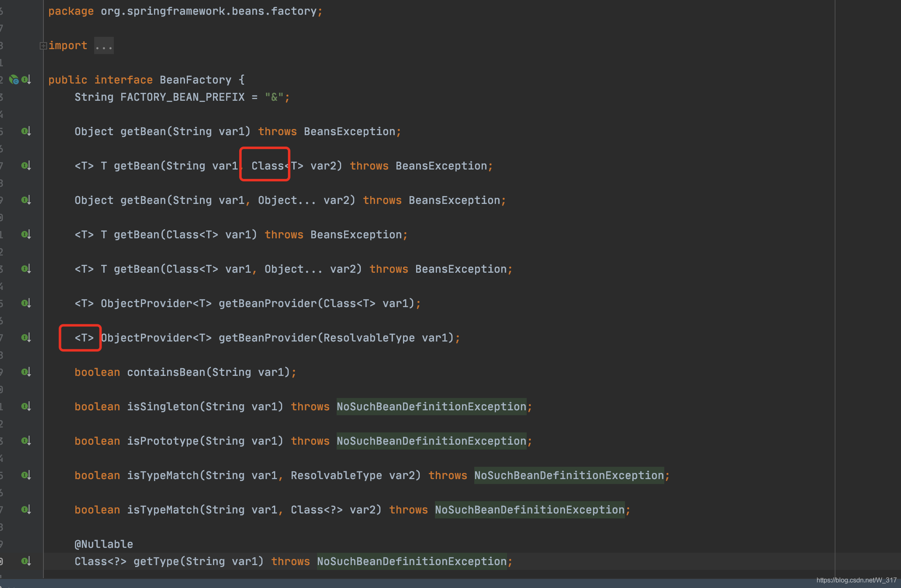The image size is (901, 588).
Task: Click gutter icon beside getBeanProvider(ResolvableType var1)
Action: coord(26,337)
